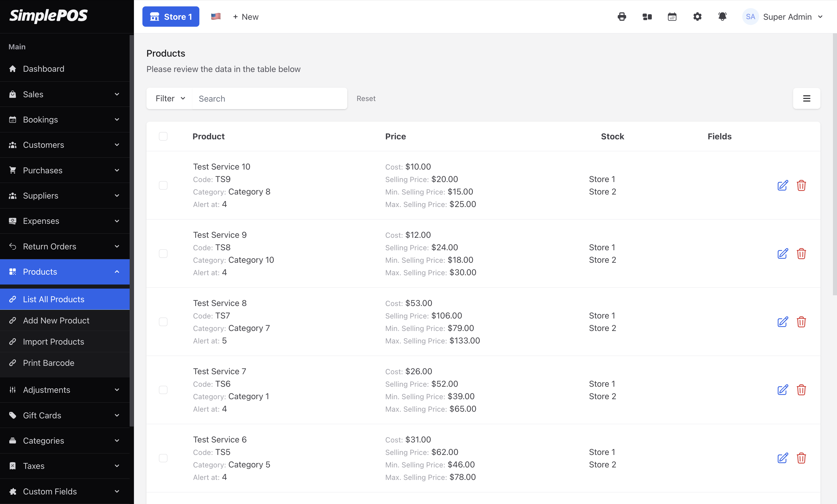Open Print Barcode menu item
This screenshot has width=837, height=504.
[49, 363]
